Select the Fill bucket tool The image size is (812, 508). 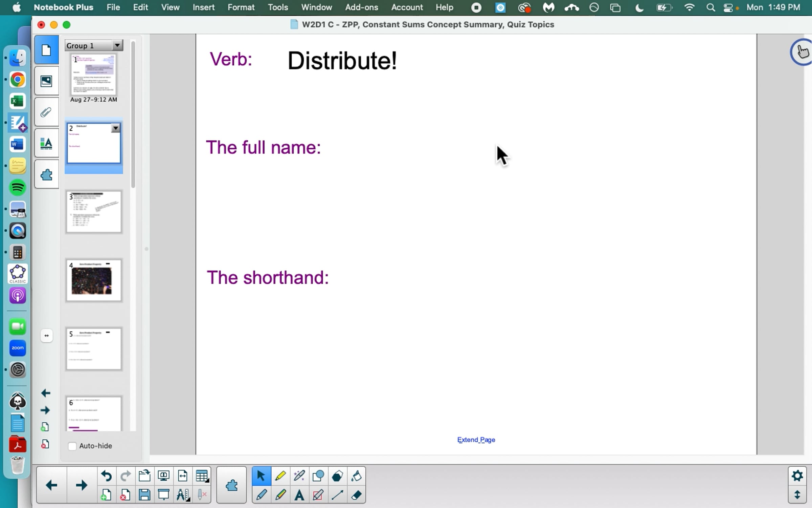point(356,476)
